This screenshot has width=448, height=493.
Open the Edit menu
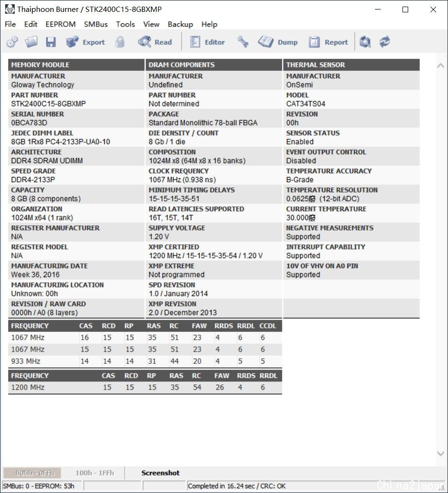tap(30, 24)
